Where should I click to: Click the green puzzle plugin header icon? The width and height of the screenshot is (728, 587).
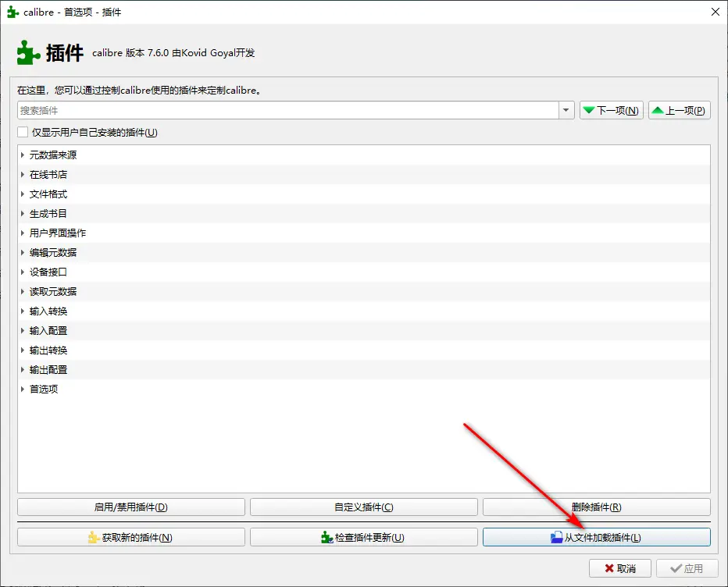[x=28, y=52]
